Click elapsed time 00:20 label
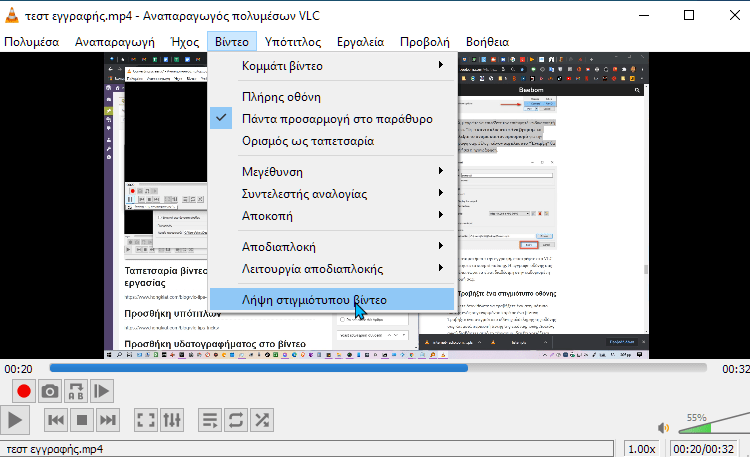 [x=19, y=369]
